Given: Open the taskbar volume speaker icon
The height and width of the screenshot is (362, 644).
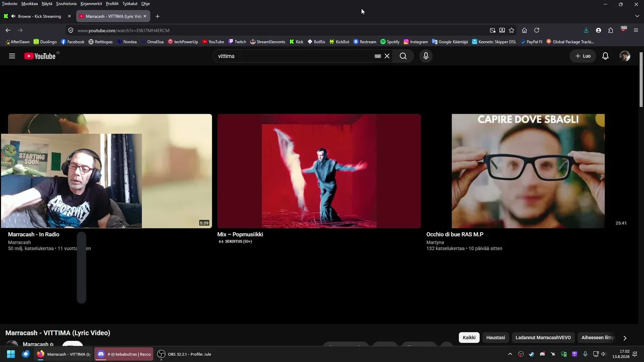Looking at the screenshot, I should 604,354.
